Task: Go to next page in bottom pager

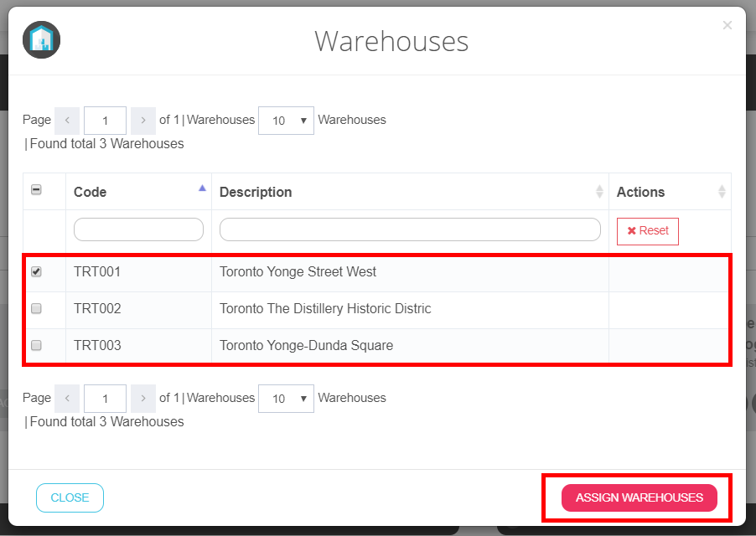Action: 143,399
